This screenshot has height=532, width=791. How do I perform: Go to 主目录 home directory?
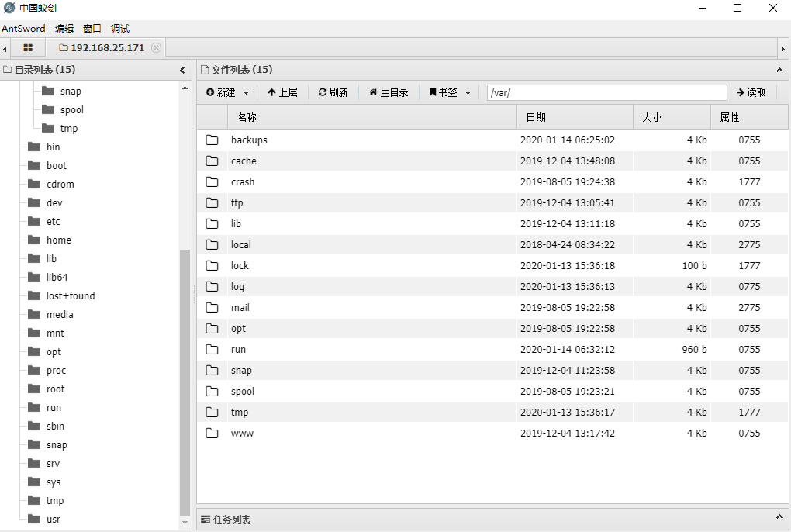389,92
